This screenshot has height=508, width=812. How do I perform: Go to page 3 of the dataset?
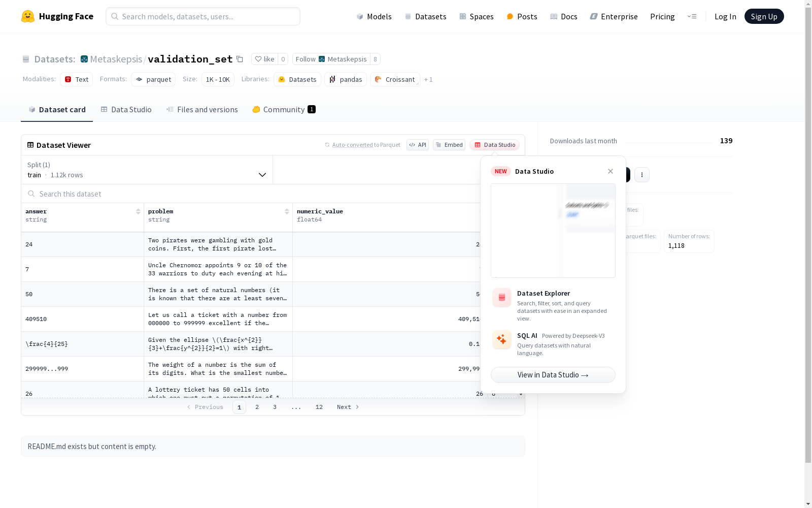pyautogui.click(x=275, y=407)
